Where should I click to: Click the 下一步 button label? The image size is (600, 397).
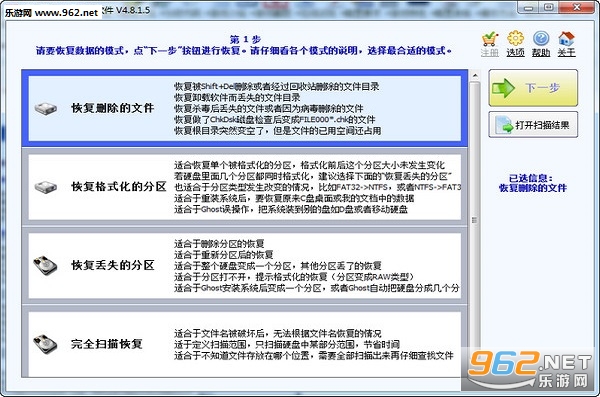pos(543,88)
